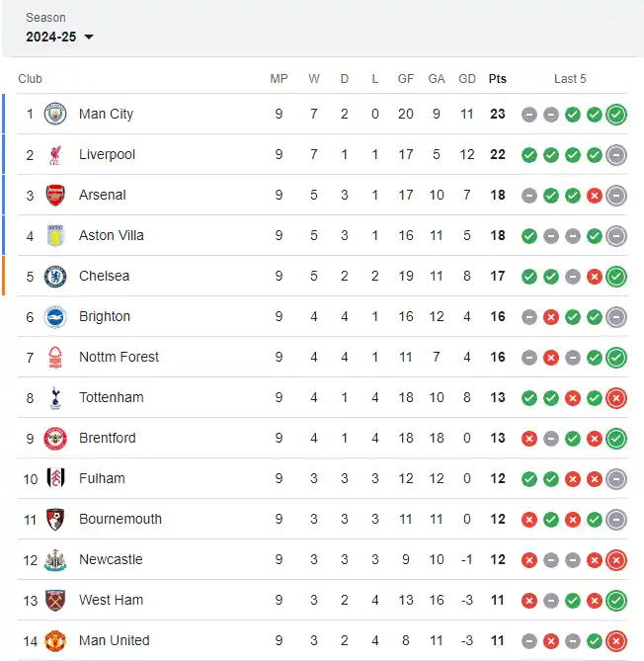
Task: Click Man City's most recent win indicator
Action: click(x=616, y=115)
